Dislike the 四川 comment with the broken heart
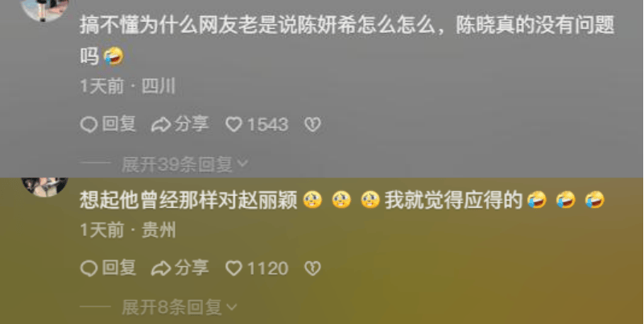 [x=312, y=125]
